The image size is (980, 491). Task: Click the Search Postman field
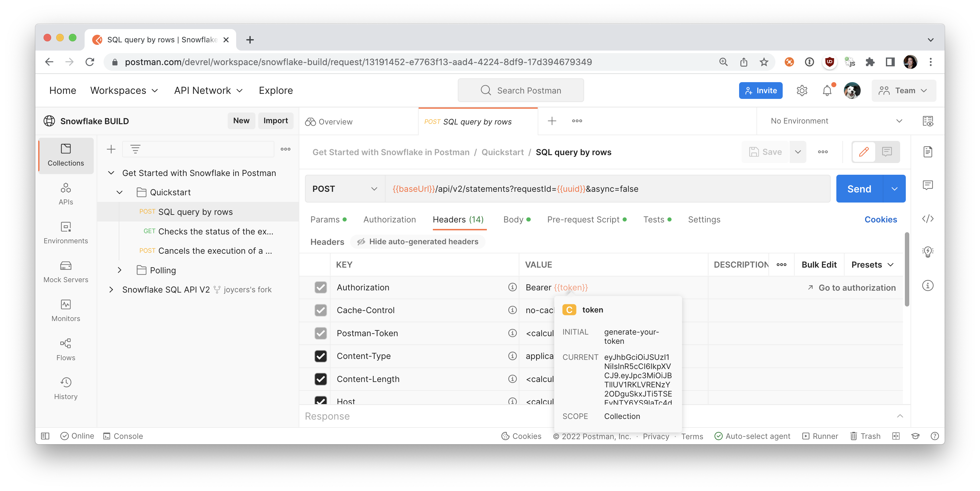pos(520,91)
